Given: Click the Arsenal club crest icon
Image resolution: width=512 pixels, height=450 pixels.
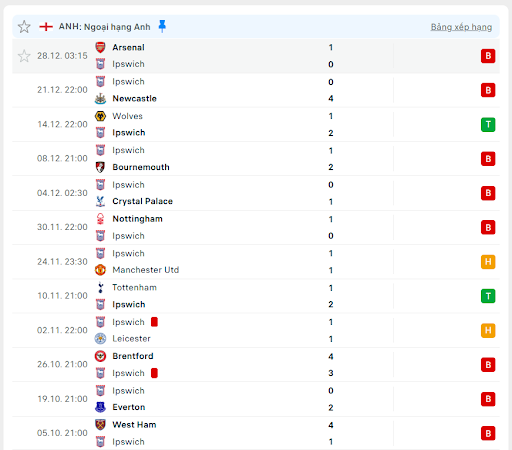Looking at the screenshot, I should 100,47.
